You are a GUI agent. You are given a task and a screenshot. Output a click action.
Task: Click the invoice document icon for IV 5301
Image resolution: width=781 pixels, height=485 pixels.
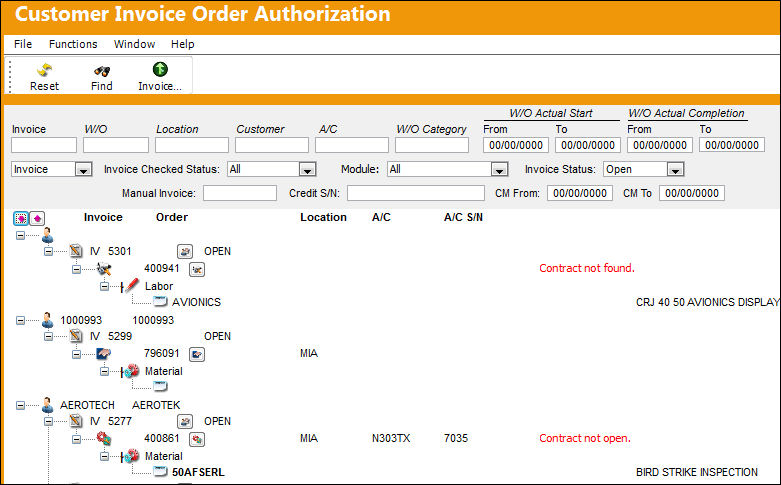tap(76, 250)
